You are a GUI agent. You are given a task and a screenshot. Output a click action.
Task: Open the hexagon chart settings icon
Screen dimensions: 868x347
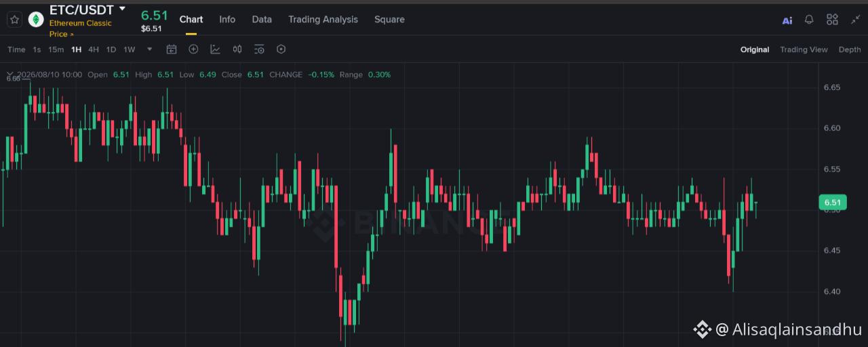pyautogui.click(x=281, y=49)
